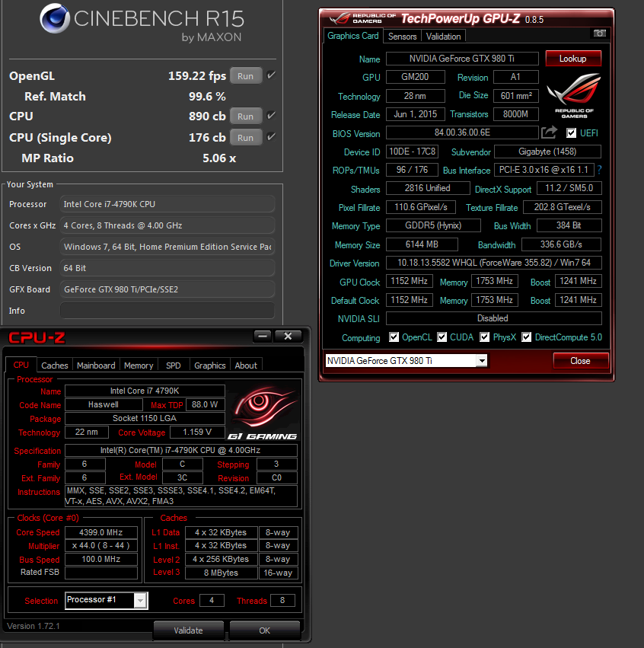Click the OK button in CPU-Z

264,630
